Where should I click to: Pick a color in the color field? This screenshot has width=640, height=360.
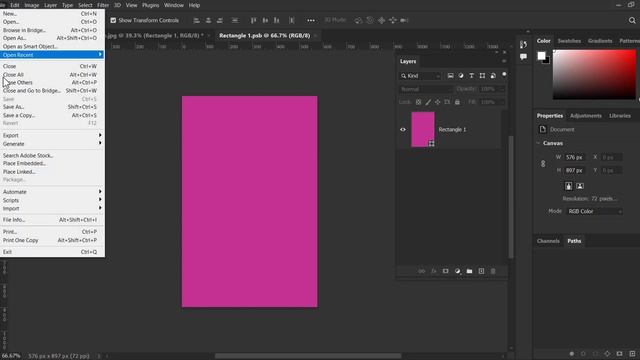[594, 75]
